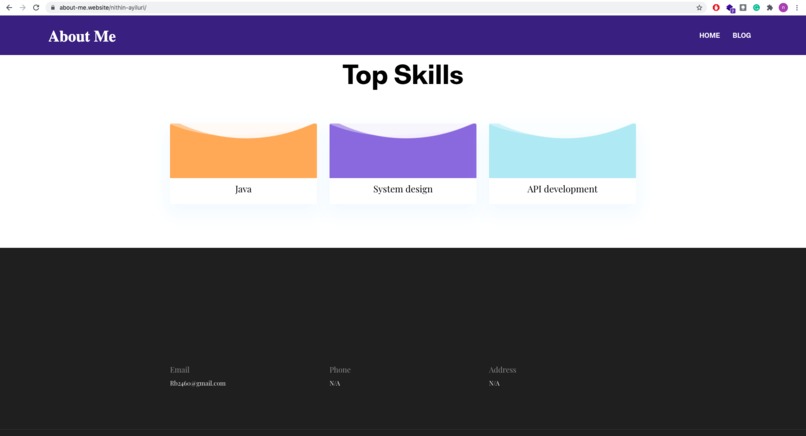Open the green circular extension icon

click(756, 8)
